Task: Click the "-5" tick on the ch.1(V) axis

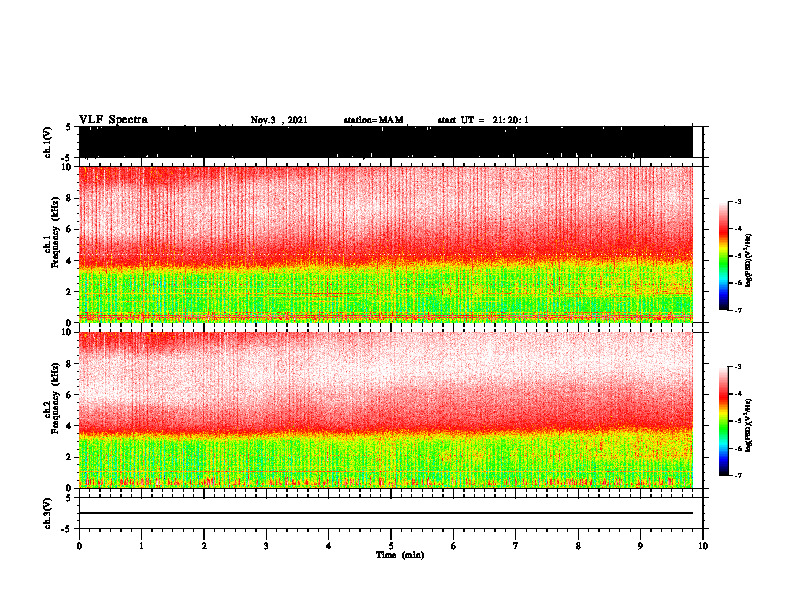Action: tap(67, 158)
